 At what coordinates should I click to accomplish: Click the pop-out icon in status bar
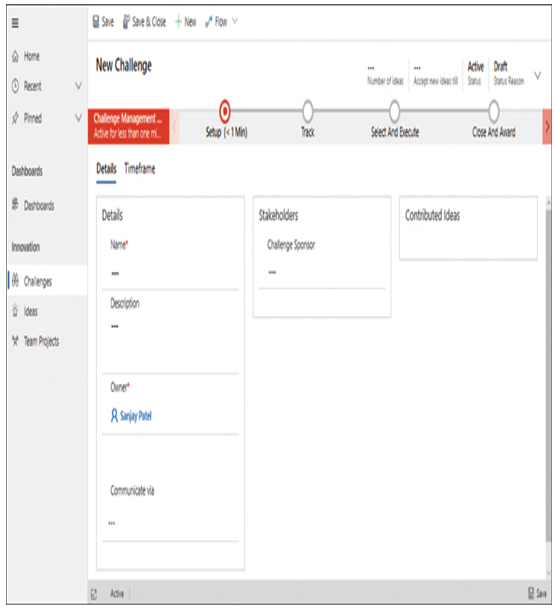tap(94, 593)
